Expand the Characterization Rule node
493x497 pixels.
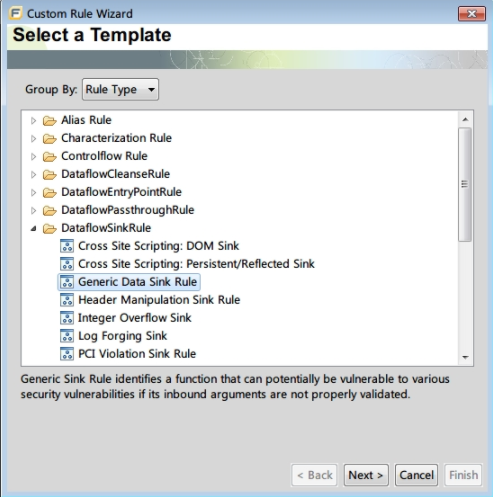pos(33,138)
